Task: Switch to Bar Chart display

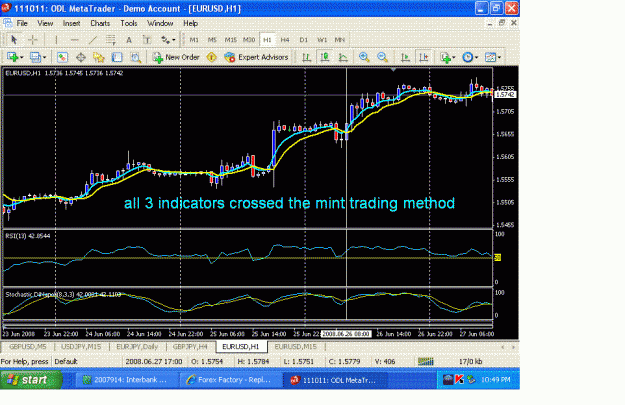Action: pos(306,57)
